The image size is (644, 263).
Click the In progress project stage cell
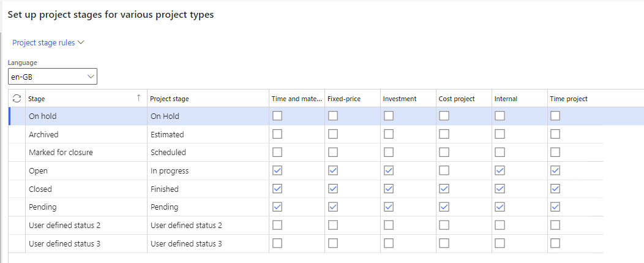point(208,170)
